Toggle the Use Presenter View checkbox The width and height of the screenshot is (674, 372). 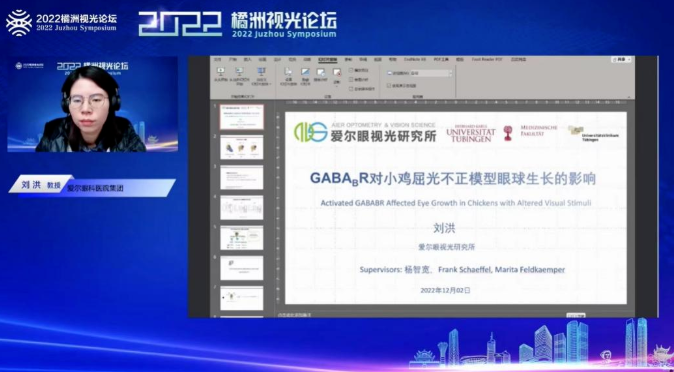389,86
